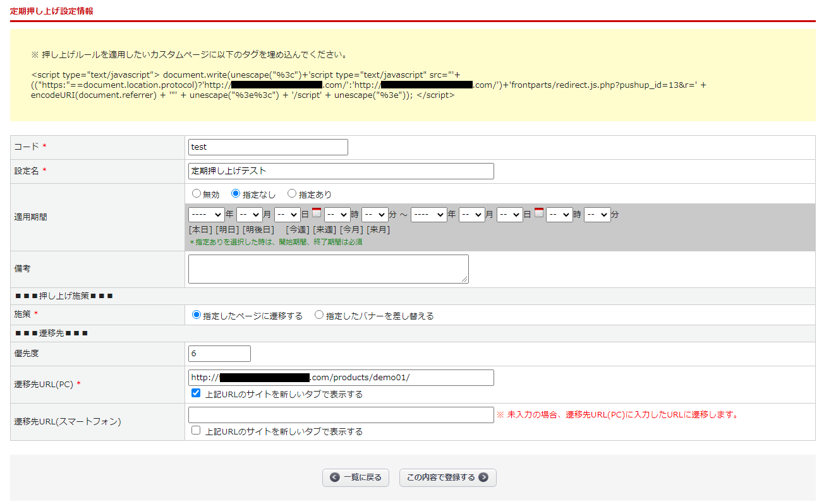Image resolution: width=824 pixels, height=504 pixels.
Task: Click into the 備考 textarea
Action: (328, 269)
